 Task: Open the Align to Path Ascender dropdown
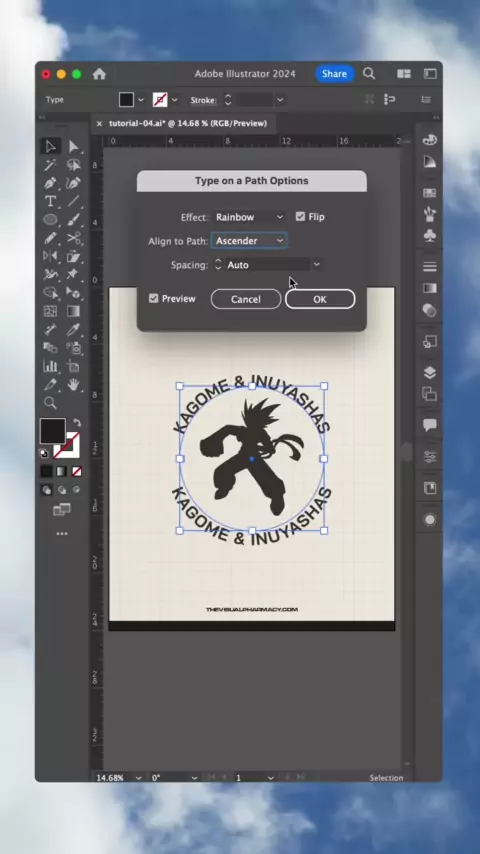coord(249,241)
